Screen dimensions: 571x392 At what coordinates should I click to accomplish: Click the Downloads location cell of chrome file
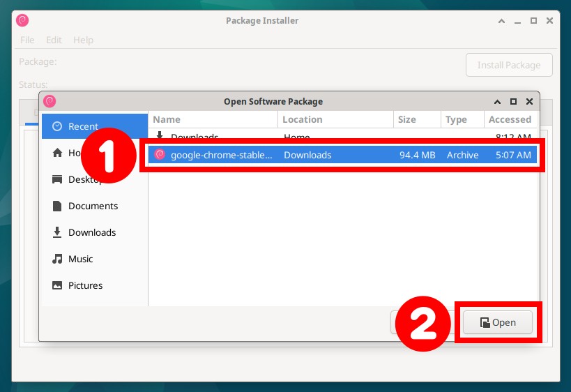click(307, 156)
